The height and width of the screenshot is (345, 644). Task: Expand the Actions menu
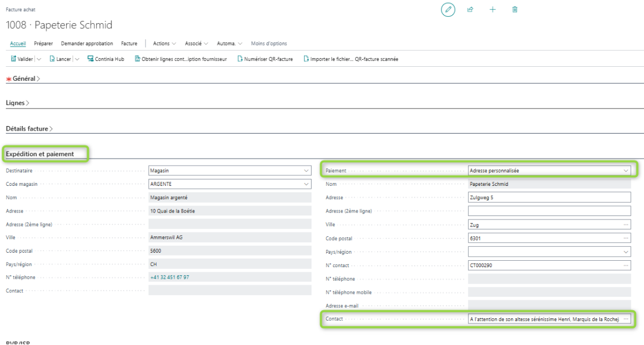(164, 44)
